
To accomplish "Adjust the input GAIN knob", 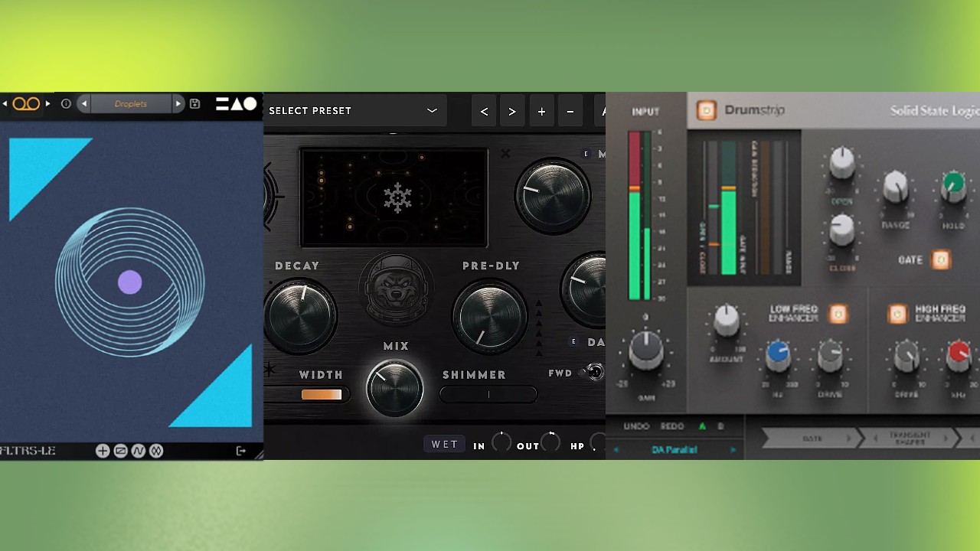I will (646, 349).
